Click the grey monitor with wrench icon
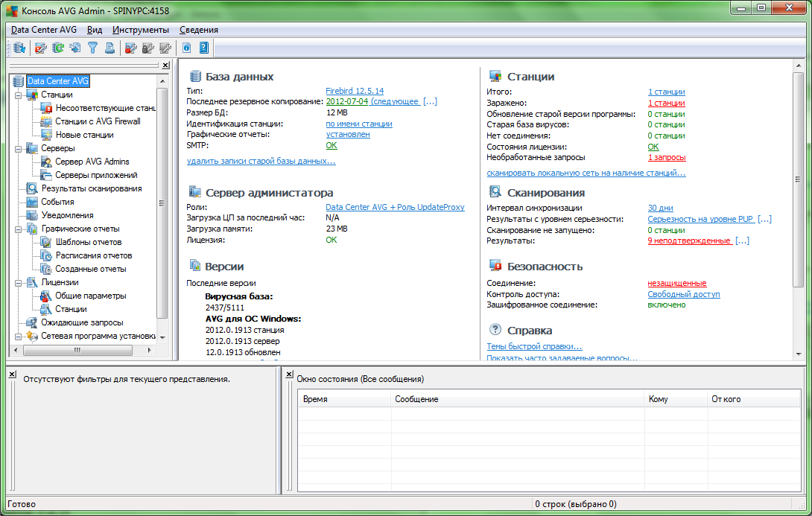 (165, 48)
